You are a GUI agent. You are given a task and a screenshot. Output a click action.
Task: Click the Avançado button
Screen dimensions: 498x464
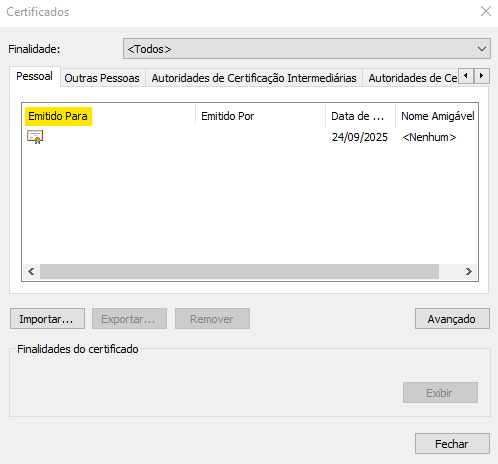452,319
